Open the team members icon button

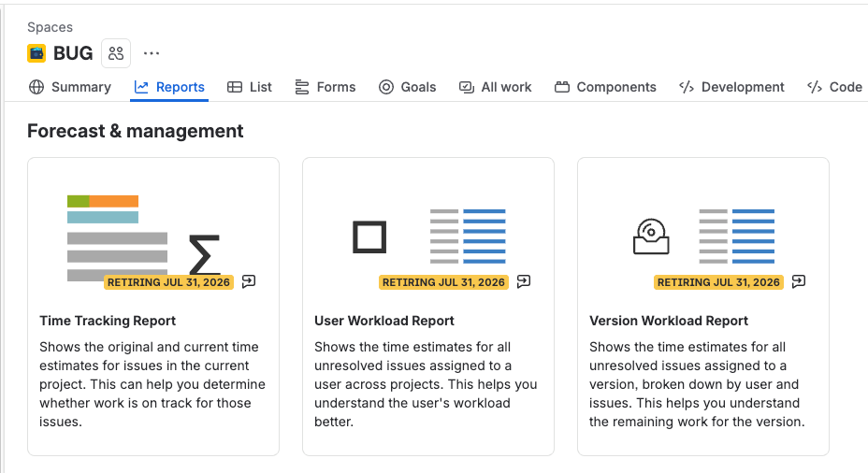[116, 53]
